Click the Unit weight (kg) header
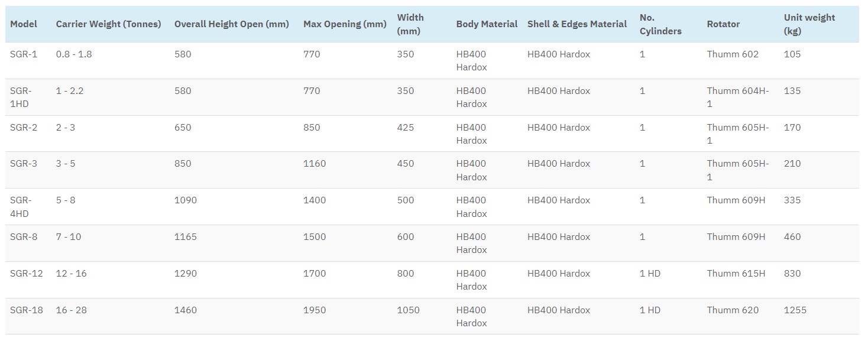Viewport: 868px width, 354px height. coord(809,24)
